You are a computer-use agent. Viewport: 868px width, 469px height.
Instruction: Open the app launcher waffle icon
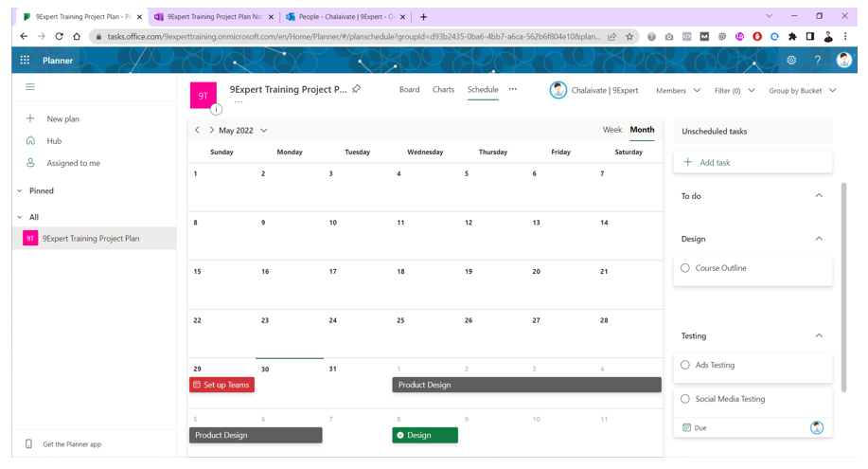point(25,61)
